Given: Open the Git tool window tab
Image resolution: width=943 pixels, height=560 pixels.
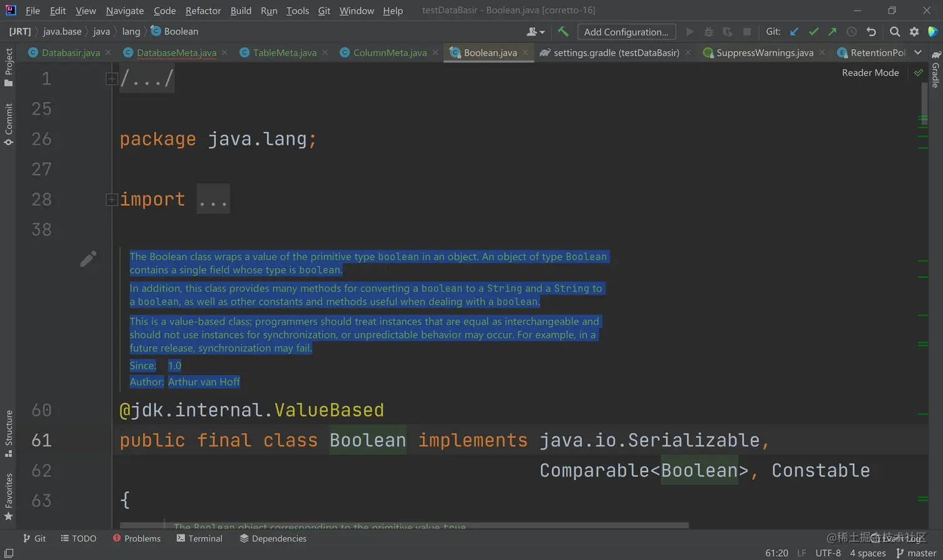Looking at the screenshot, I should (x=34, y=538).
